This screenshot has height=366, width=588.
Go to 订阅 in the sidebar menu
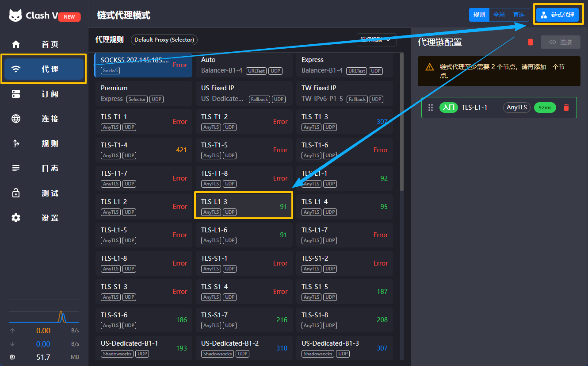point(50,94)
